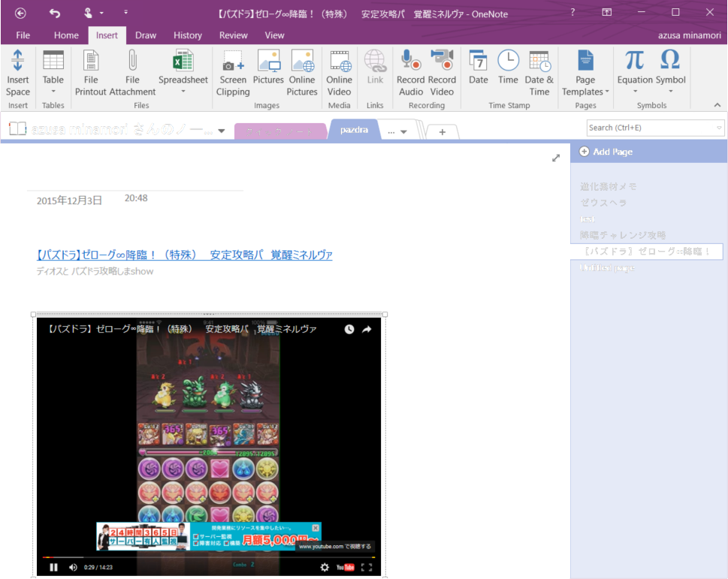Pause the YouTube video playback
This screenshot has height=579, width=728.
point(53,567)
